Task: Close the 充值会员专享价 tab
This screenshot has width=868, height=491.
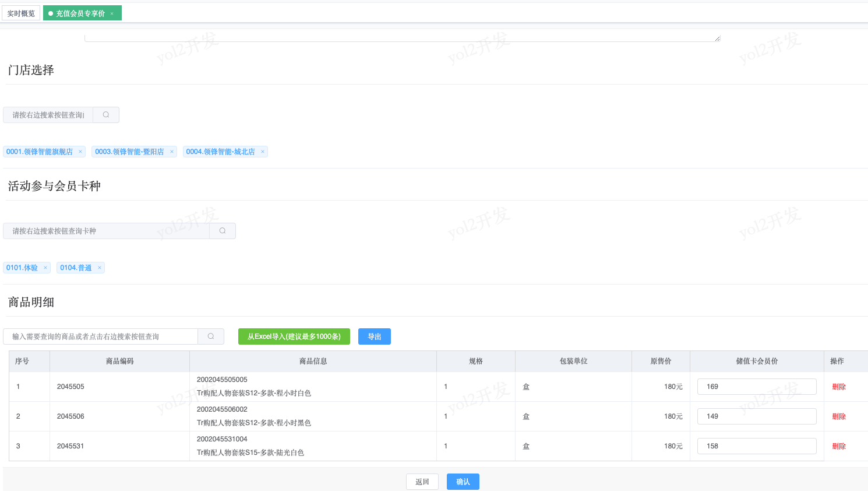Action: click(x=112, y=13)
